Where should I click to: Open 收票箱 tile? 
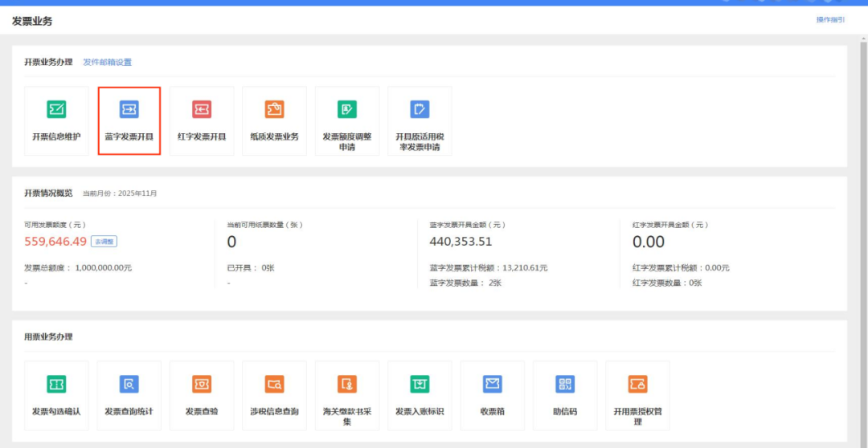[x=492, y=396]
